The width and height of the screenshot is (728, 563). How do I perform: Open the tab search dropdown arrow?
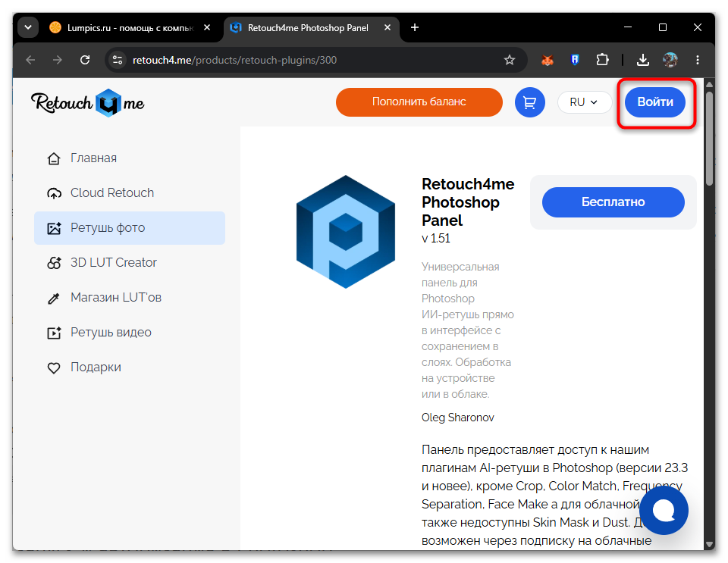pyautogui.click(x=28, y=27)
